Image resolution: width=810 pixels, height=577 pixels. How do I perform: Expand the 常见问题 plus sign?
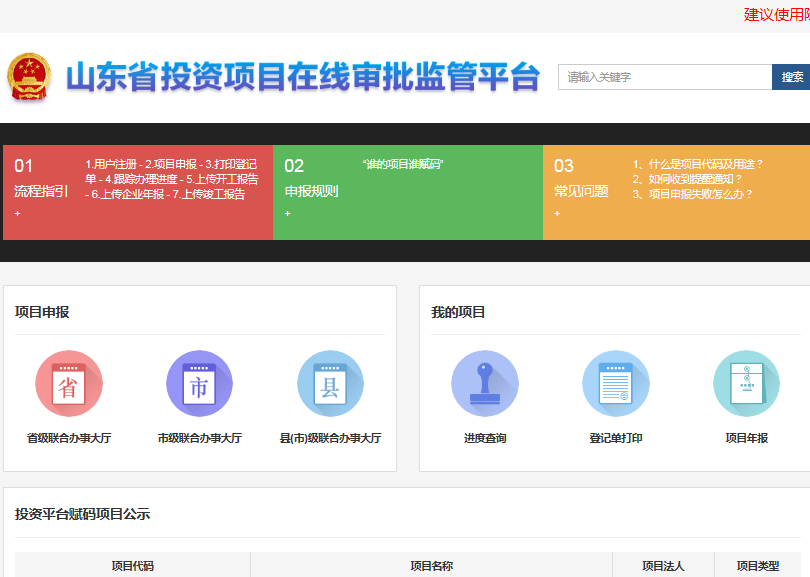pyautogui.click(x=557, y=213)
